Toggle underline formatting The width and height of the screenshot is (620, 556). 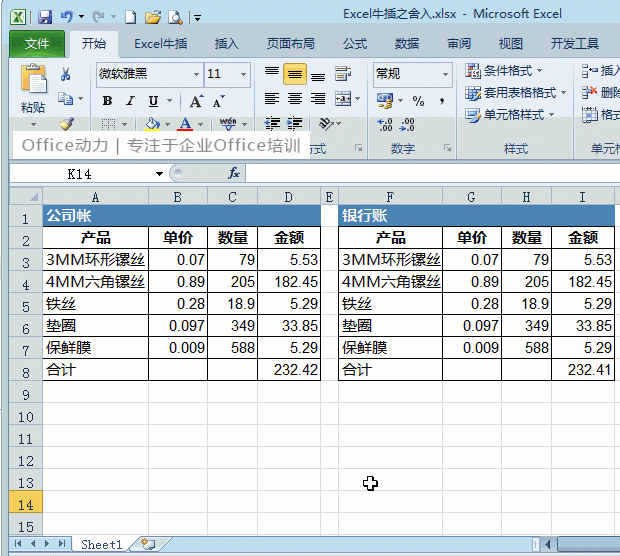pyautogui.click(x=153, y=101)
